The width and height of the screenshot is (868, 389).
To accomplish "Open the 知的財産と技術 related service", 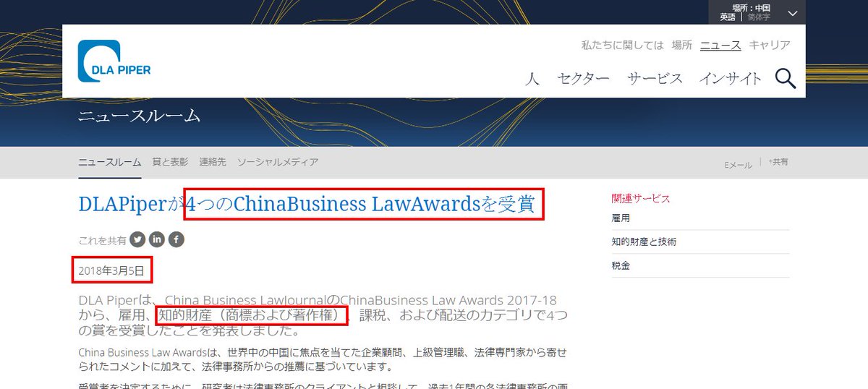I will (x=644, y=241).
